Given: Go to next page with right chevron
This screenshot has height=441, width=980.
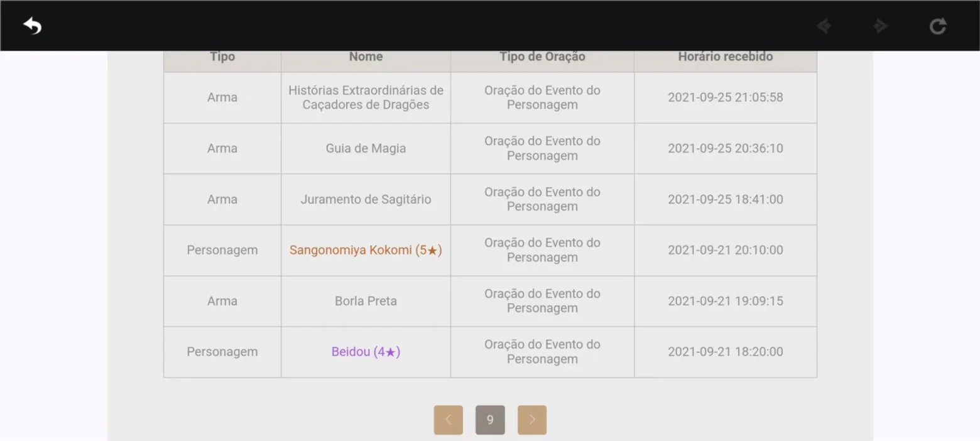Looking at the screenshot, I should [532, 420].
